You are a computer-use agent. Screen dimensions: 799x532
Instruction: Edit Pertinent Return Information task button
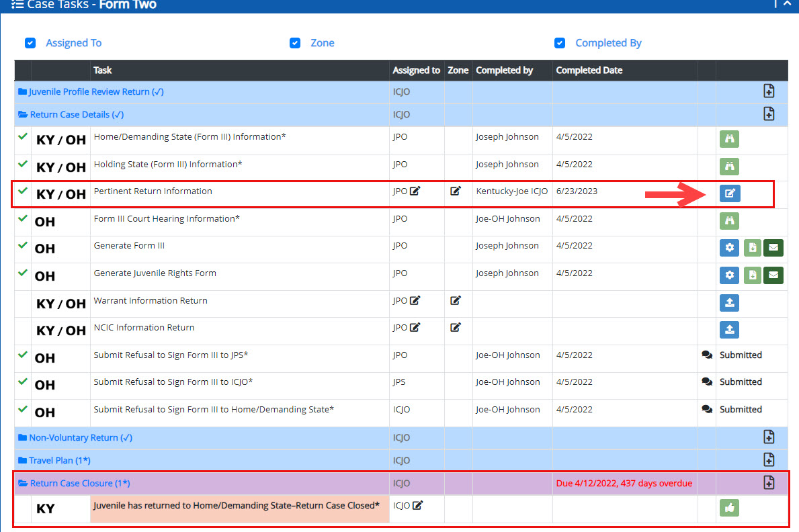coord(730,193)
